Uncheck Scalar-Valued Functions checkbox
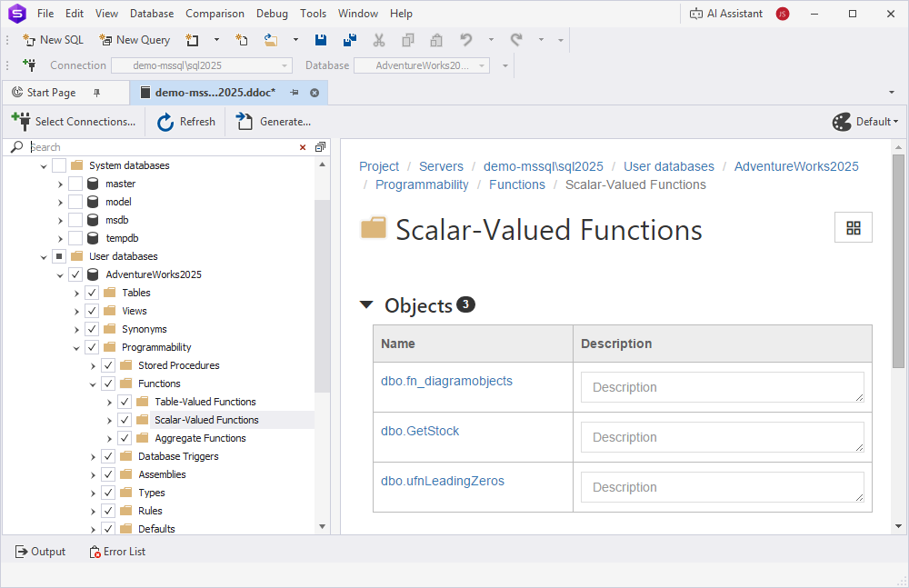 [x=125, y=420]
